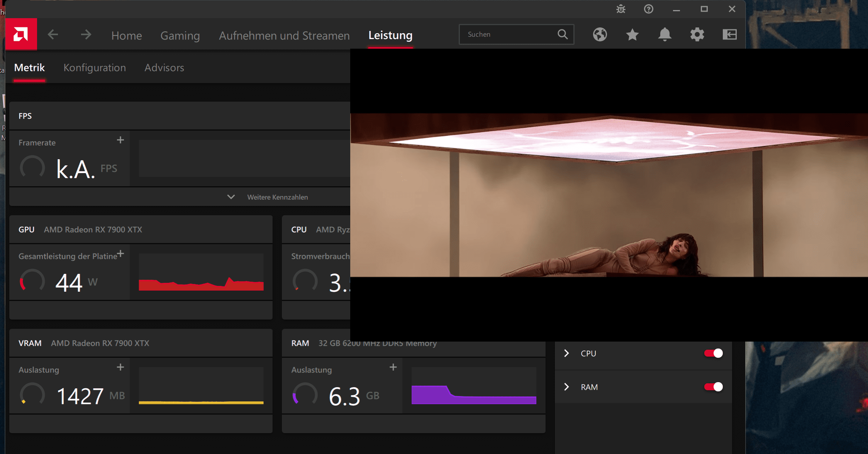Add metric next to Framerate
The height and width of the screenshot is (454, 868).
(x=120, y=140)
